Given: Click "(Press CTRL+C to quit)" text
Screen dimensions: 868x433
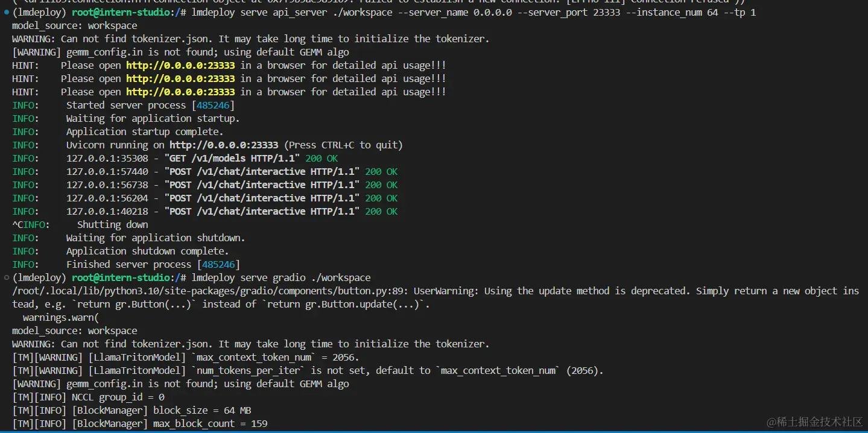Looking at the screenshot, I should pyautogui.click(x=343, y=145).
